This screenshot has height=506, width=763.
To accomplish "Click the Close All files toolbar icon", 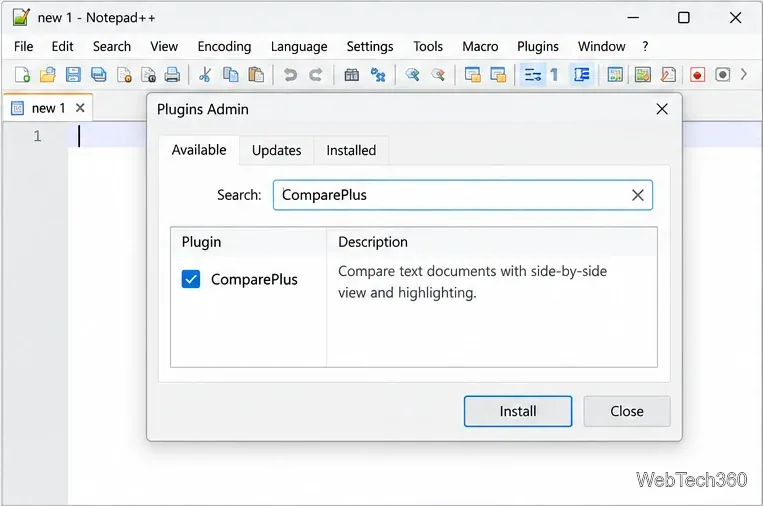I will tap(148, 74).
